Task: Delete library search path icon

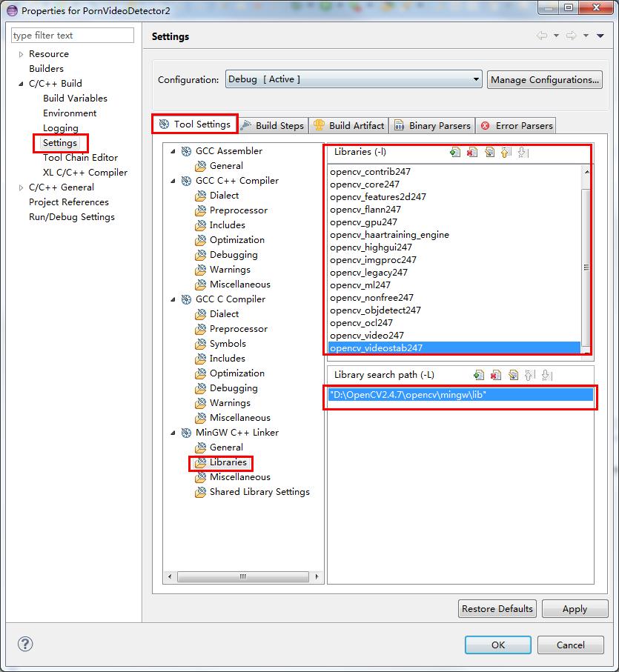Action: (496, 376)
